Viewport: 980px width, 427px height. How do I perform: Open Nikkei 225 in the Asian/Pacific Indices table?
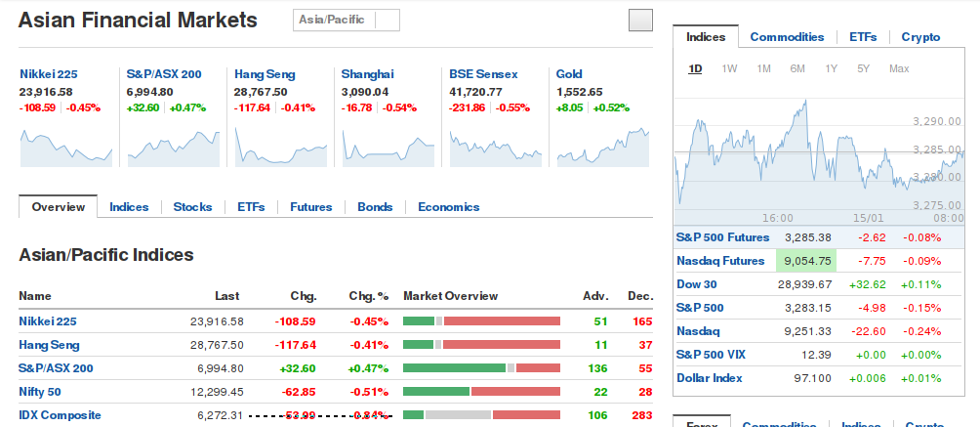[48, 321]
